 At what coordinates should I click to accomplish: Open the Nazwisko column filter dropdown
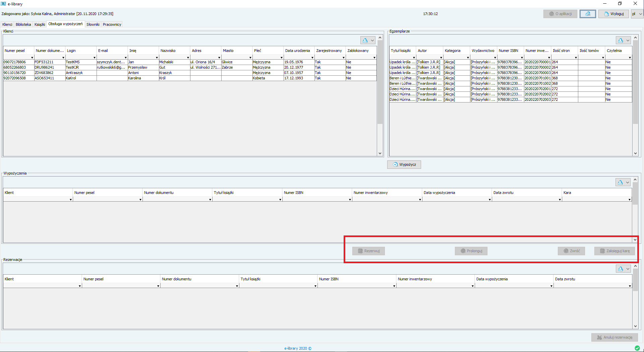coord(188,58)
